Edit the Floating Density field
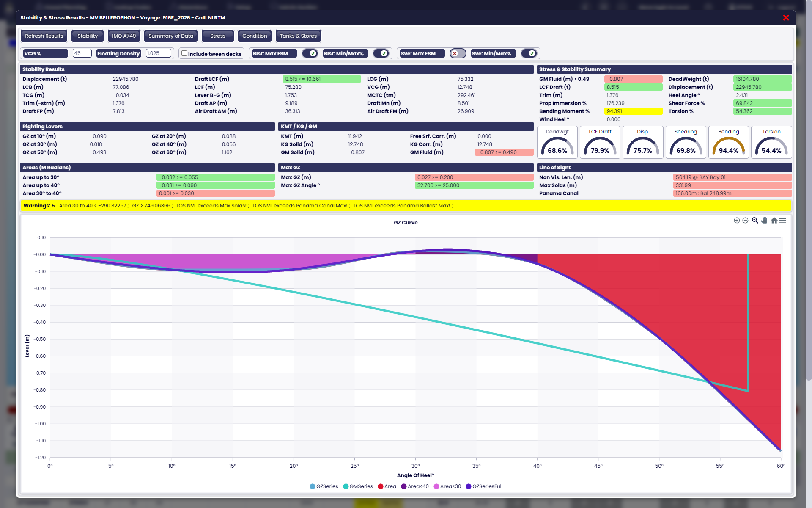 pos(159,53)
